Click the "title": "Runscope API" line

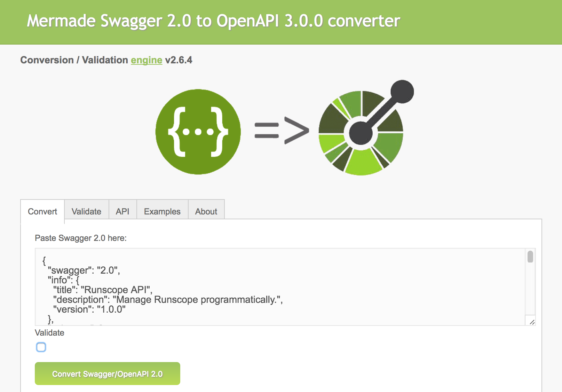pos(103,290)
